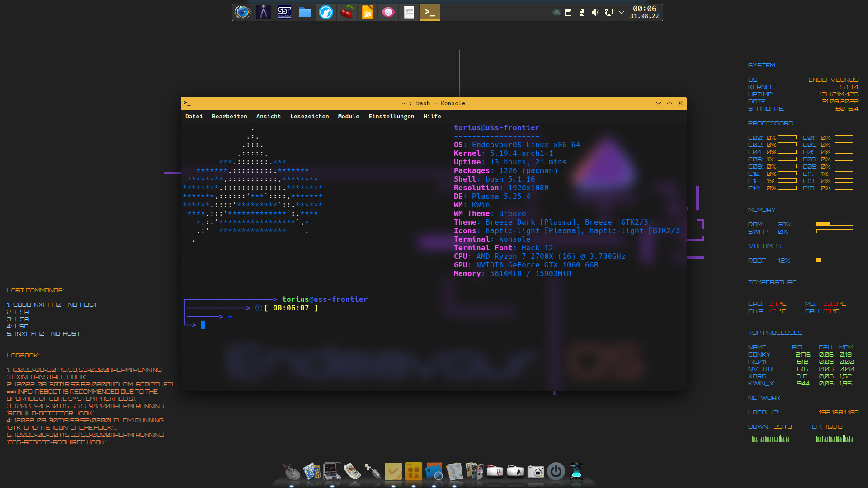
Task: Click the power button dock icon
Action: click(556, 471)
